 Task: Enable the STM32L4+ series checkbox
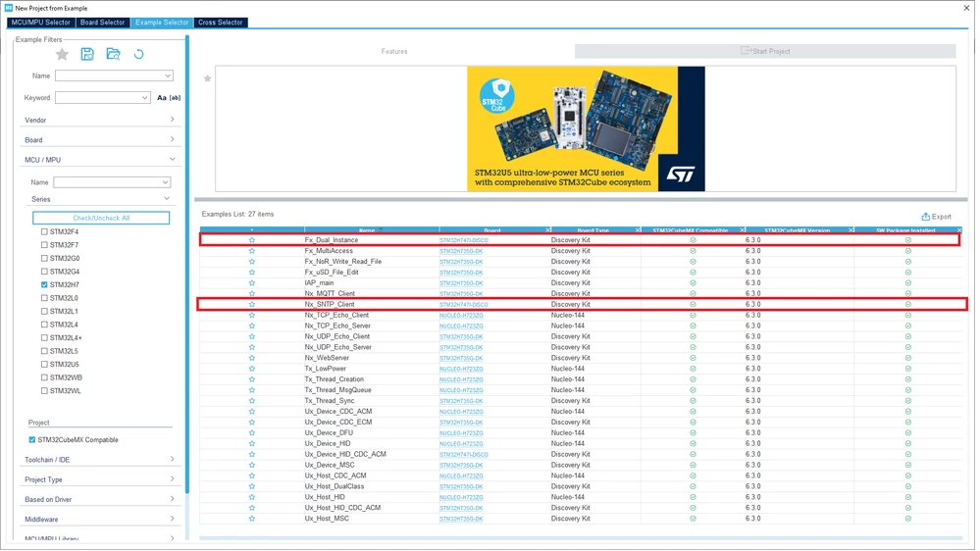44,338
